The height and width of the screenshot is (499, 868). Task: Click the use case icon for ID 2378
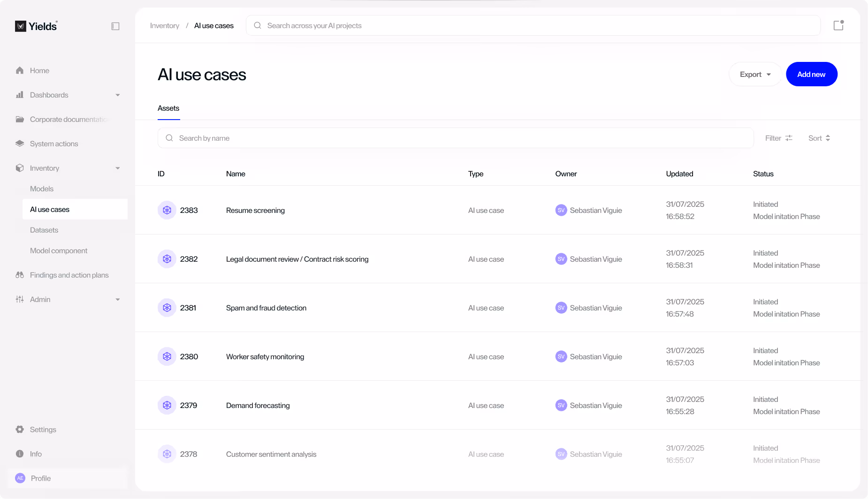click(167, 454)
